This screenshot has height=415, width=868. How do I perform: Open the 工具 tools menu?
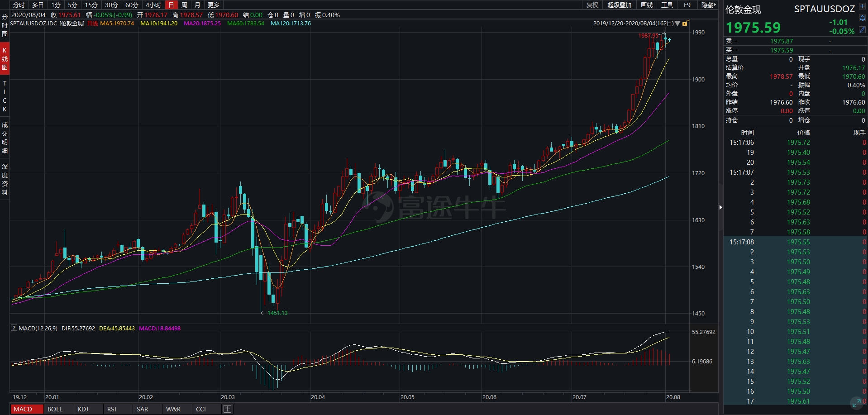click(667, 5)
